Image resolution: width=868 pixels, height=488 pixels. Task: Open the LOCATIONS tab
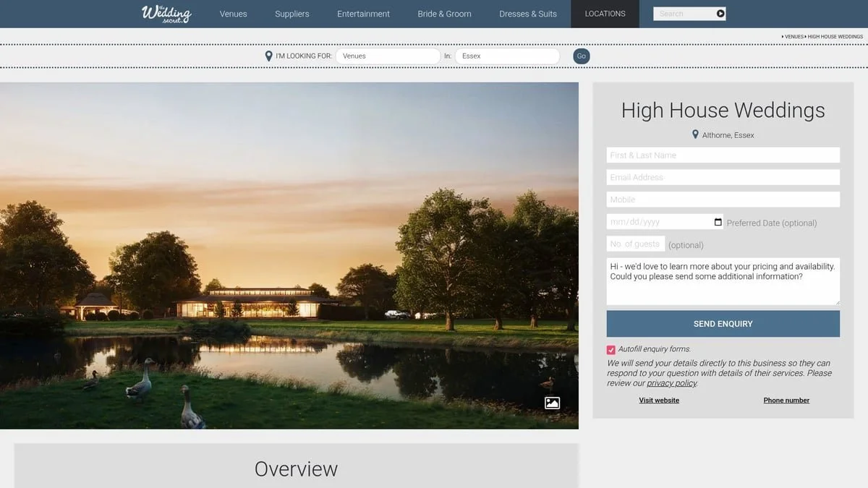(605, 14)
